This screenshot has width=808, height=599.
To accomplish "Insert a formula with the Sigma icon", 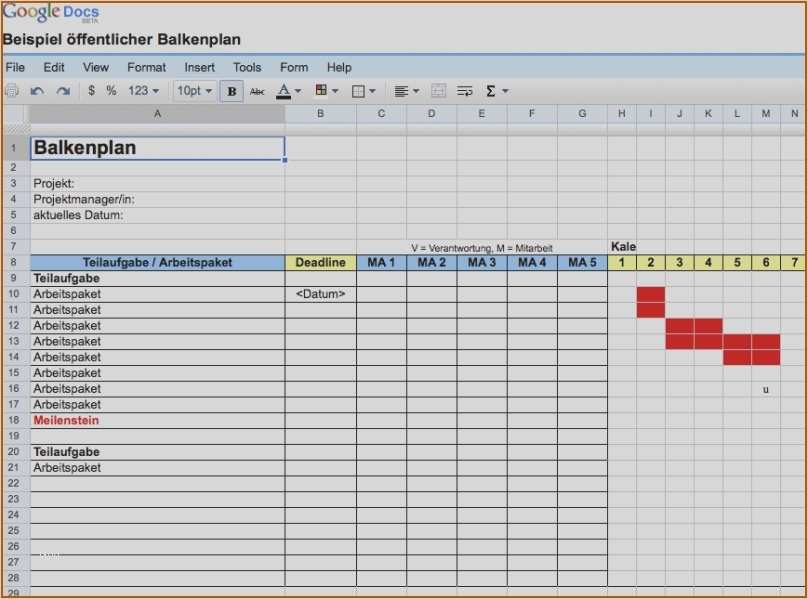I will click(492, 90).
